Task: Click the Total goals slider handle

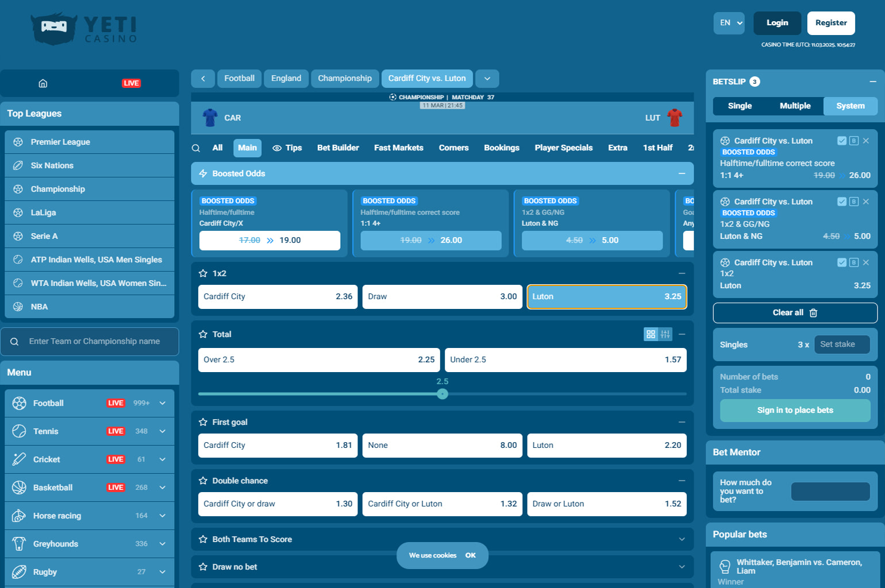Action: [x=442, y=394]
